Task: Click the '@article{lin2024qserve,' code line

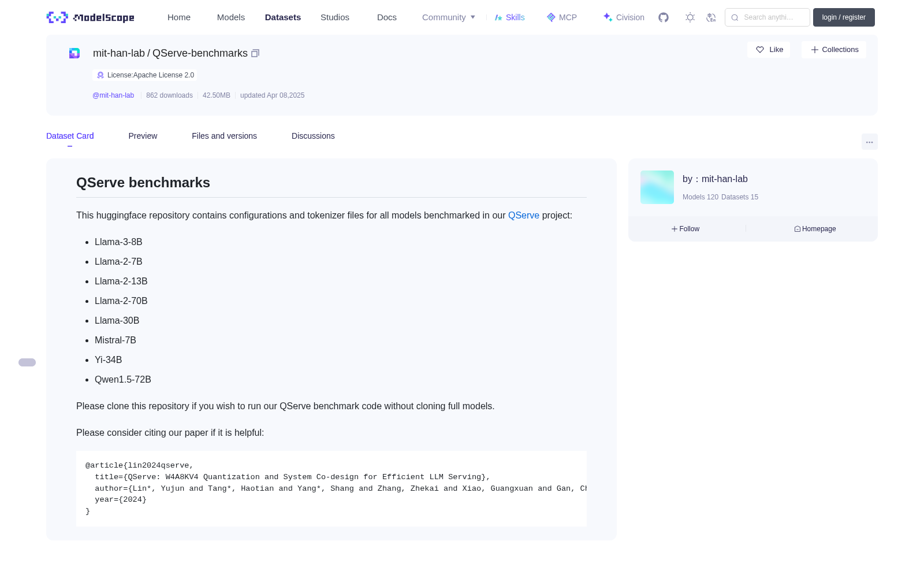Action: tap(140, 465)
